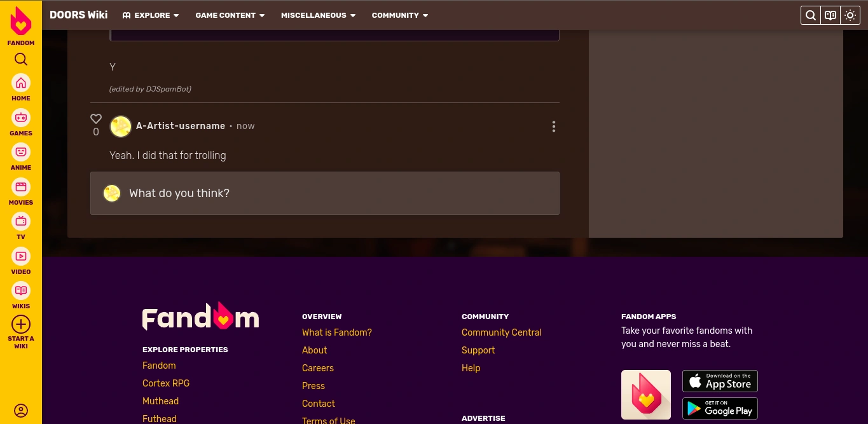Click the Start a Wiki plus icon
The width and height of the screenshot is (868, 424).
[x=21, y=324]
